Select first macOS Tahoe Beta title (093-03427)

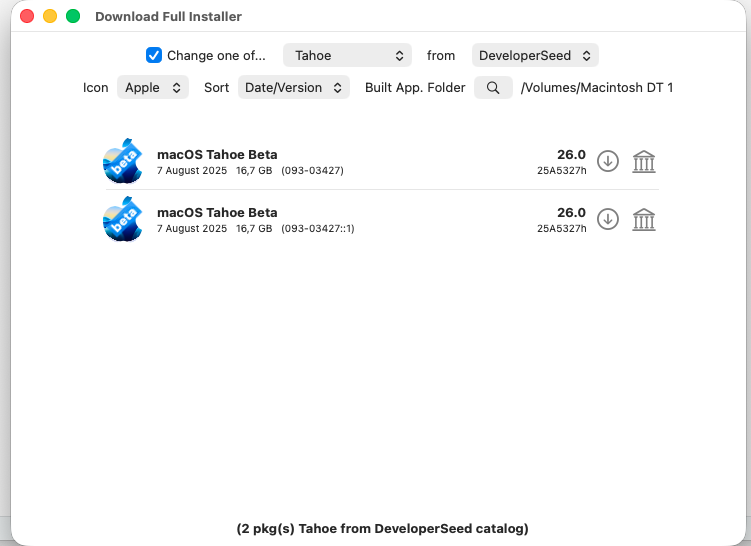coord(217,155)
